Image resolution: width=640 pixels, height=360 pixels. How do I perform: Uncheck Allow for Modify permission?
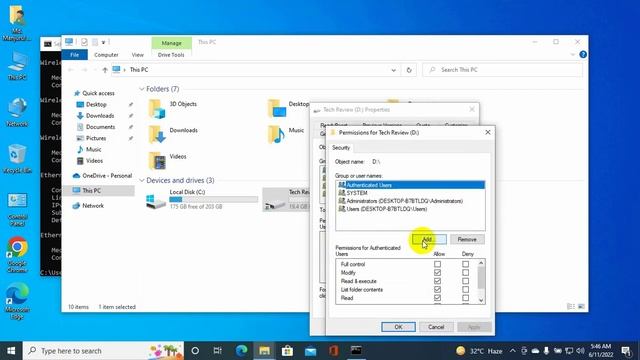point(437,273)
